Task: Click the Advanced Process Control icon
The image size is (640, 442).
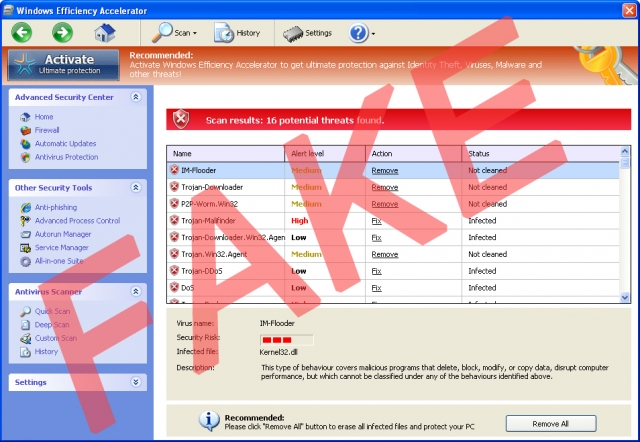Action: coord(25,221)
